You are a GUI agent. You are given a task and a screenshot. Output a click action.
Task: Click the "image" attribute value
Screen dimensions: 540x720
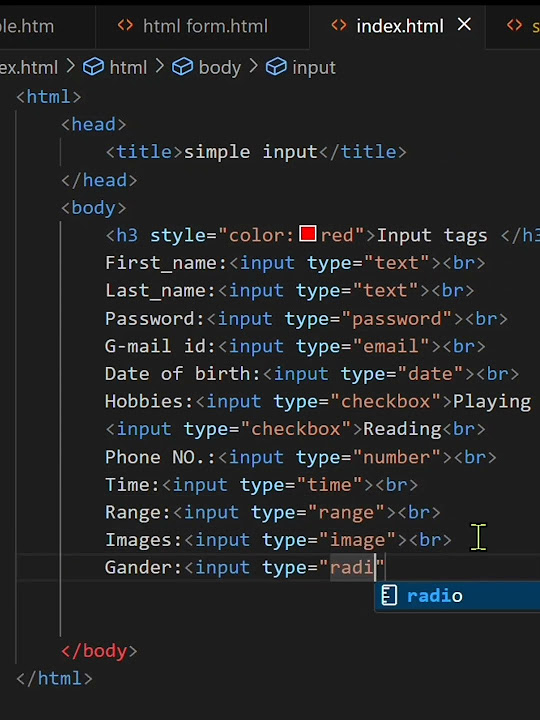358,540
